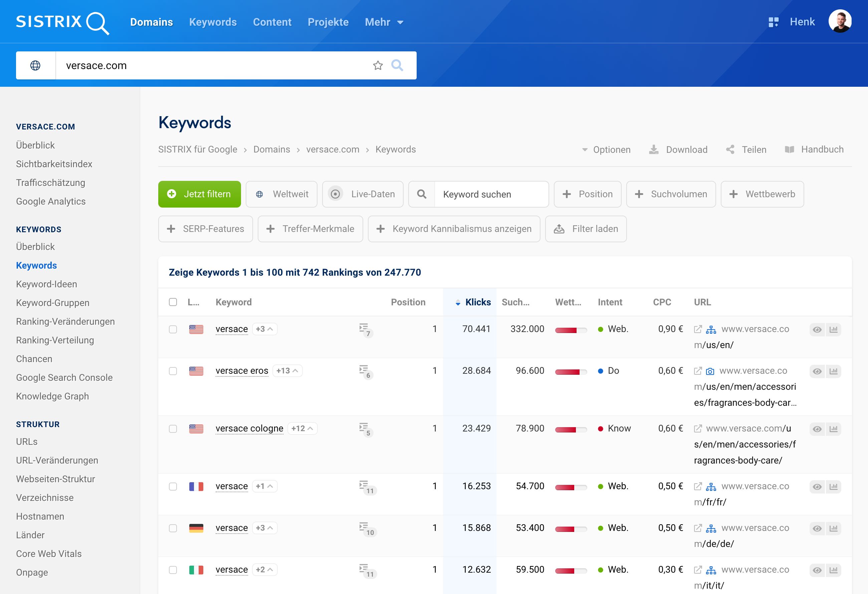Open the apps grid icon beside Henk
Image resolution: width=868 pixels, height=594 pixels.
pos(774,22)
